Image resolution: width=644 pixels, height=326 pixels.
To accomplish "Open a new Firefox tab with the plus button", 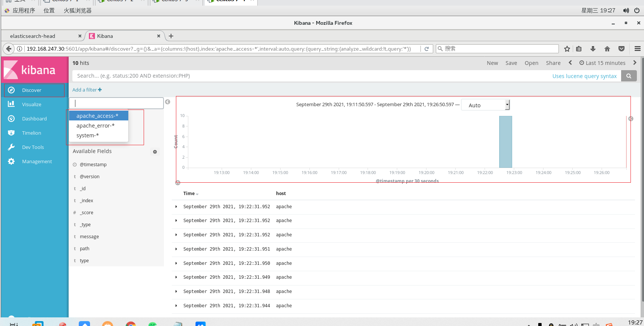I will [x=171, y=36].
